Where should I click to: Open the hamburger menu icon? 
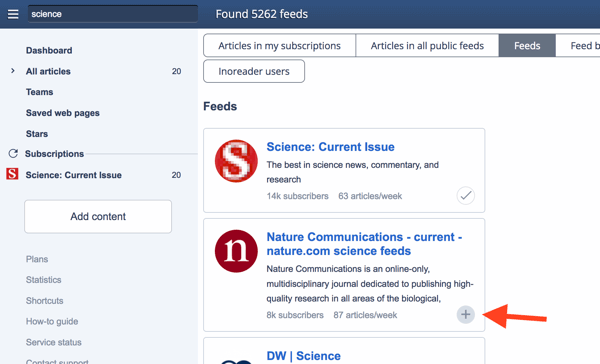coord(13,14)
